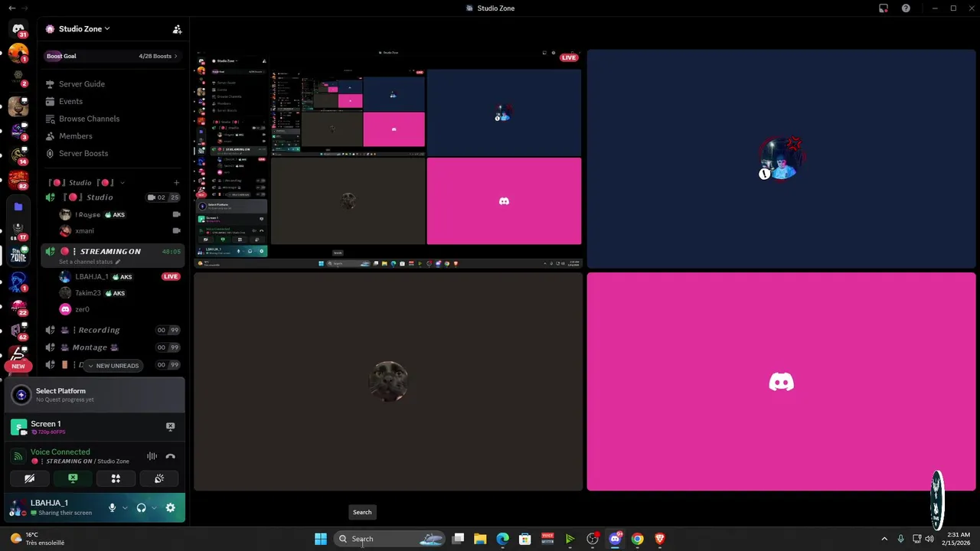Click Voice Connected status text
This screenshot has height=551, width=980.
(60, 452)
